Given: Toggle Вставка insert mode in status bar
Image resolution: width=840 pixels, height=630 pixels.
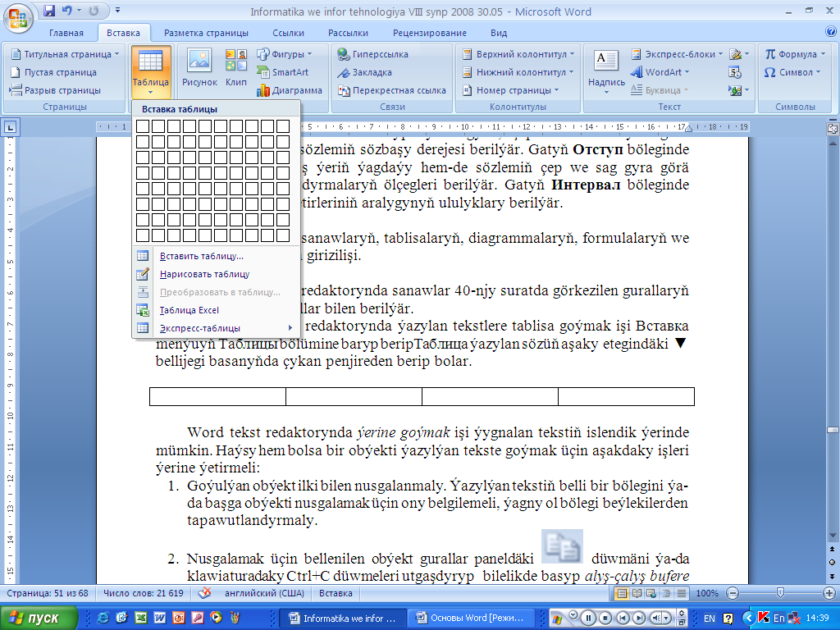Looking at the screenshot, I should 336,593.
